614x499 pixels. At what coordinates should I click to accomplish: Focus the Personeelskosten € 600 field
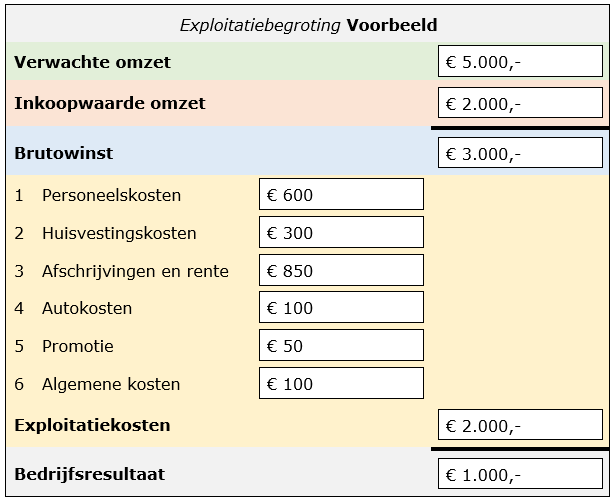point(340,195)
